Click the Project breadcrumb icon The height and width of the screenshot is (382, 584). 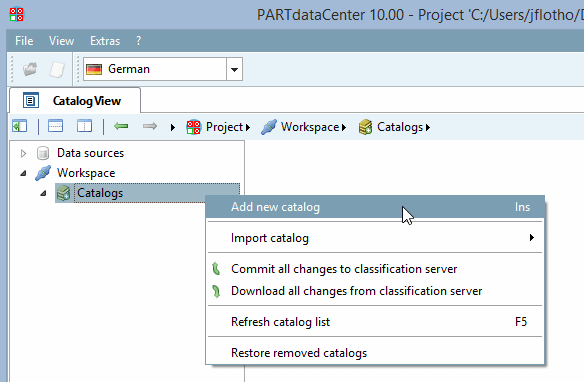(x=194, y=127)
